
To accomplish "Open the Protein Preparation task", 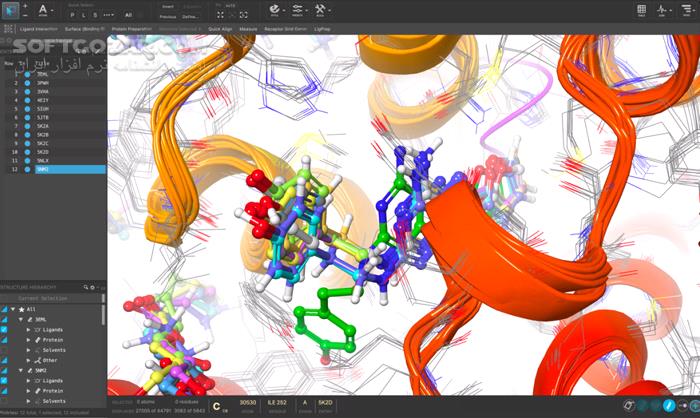I will [x=131, y=29].
